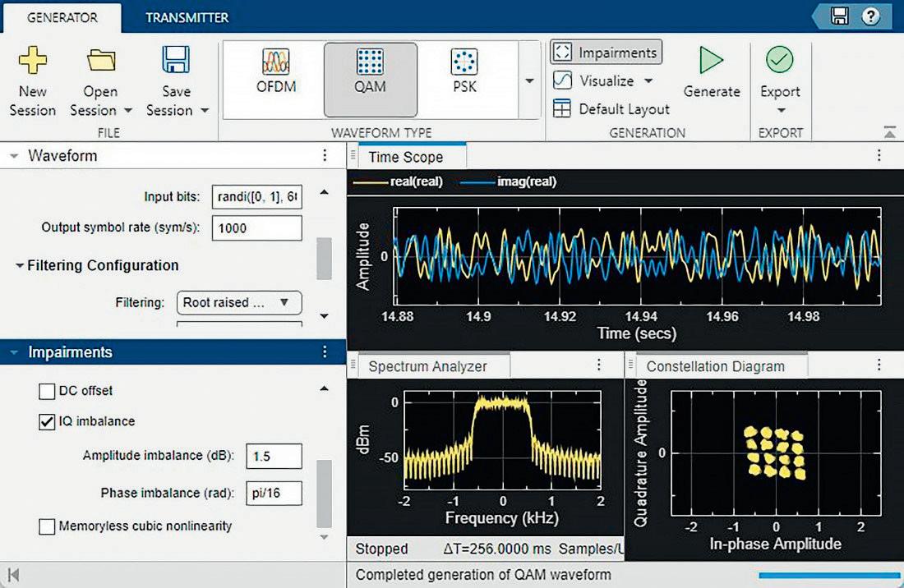Switch to the GENERATOR tab
This screenshot has height=588, width=904.
pyautogui.click(x=62, y=17)
